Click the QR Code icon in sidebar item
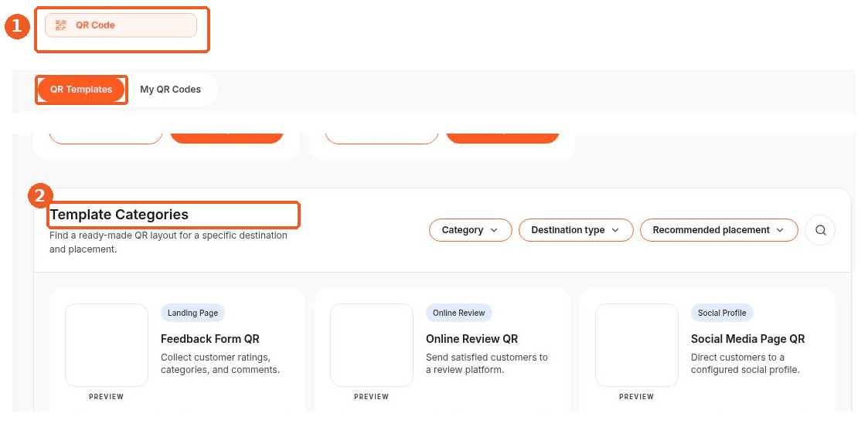The image size is (868, 427). [x=61, y=25]
